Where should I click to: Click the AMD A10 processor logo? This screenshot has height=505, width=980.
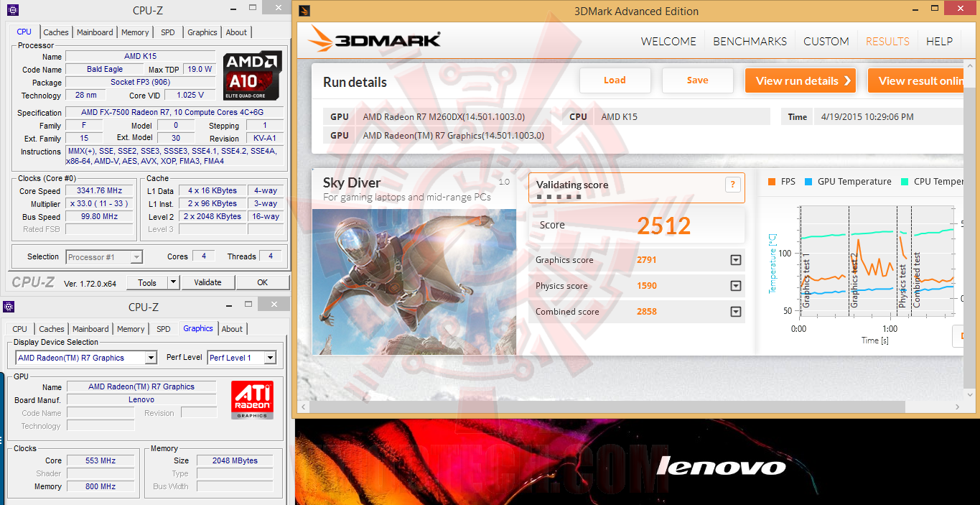pos(252,75)
